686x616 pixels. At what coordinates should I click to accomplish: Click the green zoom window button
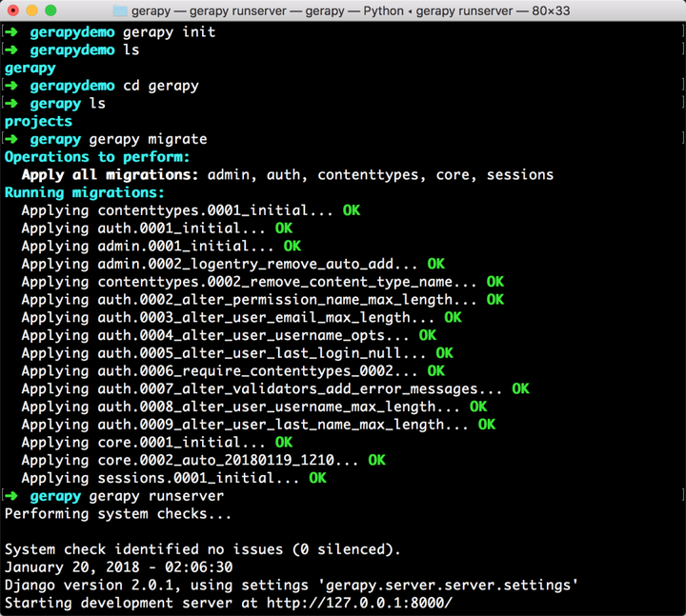[50, 10]
